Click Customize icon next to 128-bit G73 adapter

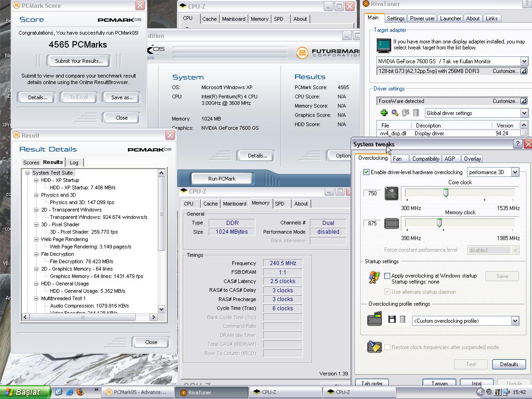coord(524,71)
